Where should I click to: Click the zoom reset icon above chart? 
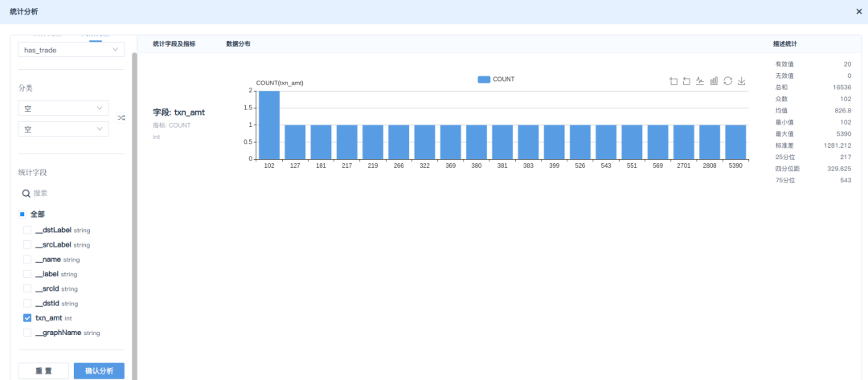coord(686,81)
